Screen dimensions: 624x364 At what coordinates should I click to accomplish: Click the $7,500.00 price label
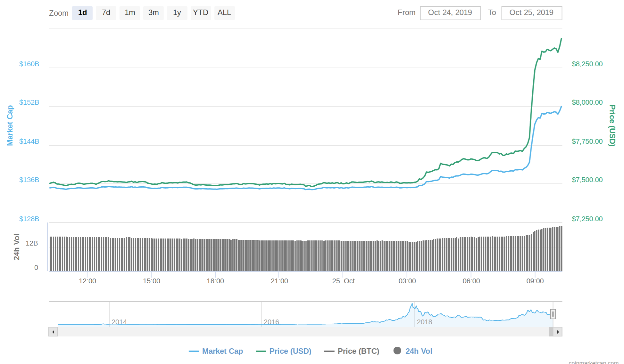[587, 180]
